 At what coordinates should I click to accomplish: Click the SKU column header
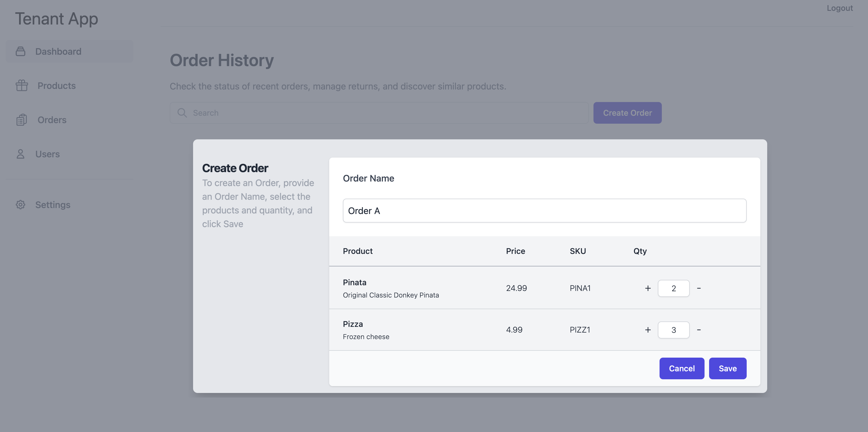(x=578, y=251)
